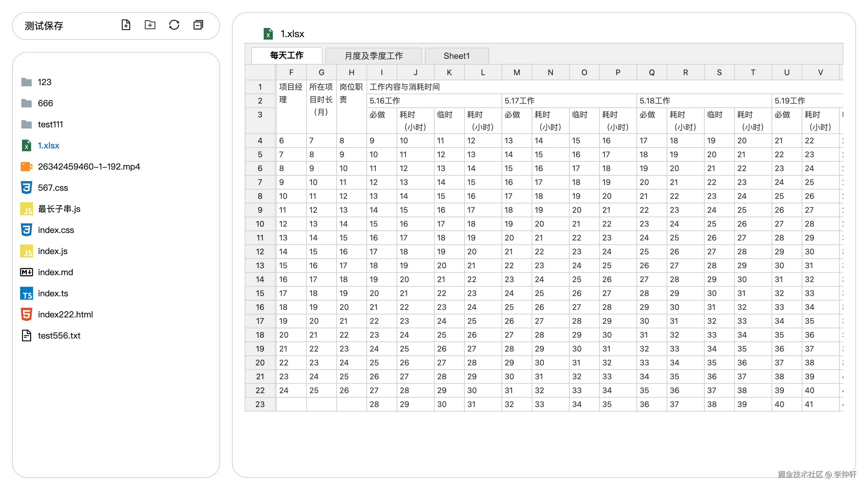Click column header M
The image size is (868, 490).
[x=516, y=72]
